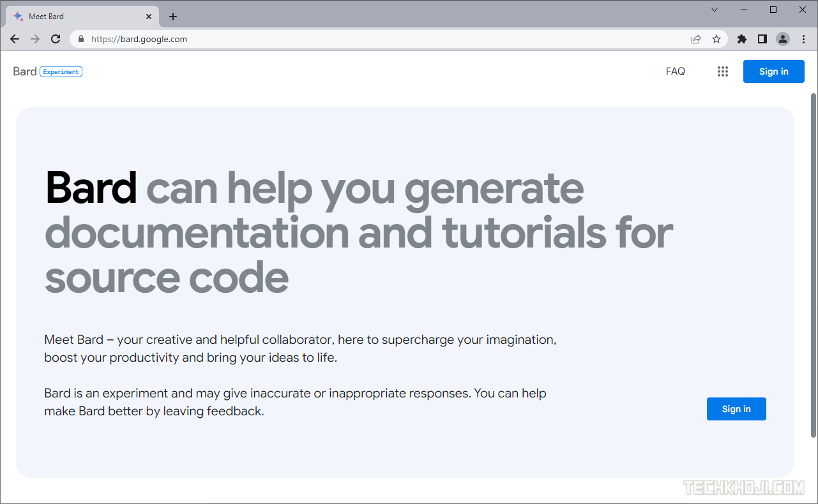Click the Bard sparkle favicon on the tab
Image resolution: width=818 pixels, height=504 pixels.
point(19,17)
